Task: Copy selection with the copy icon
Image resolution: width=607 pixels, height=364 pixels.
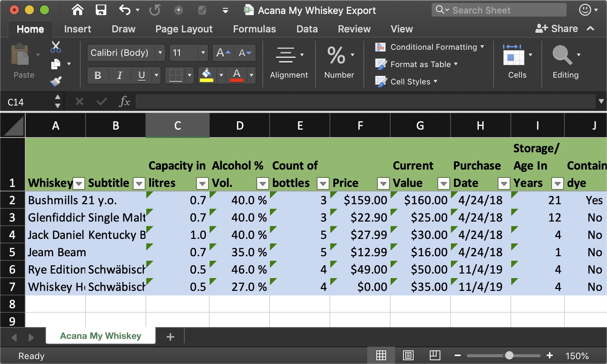Action: (x=56, y=64)
